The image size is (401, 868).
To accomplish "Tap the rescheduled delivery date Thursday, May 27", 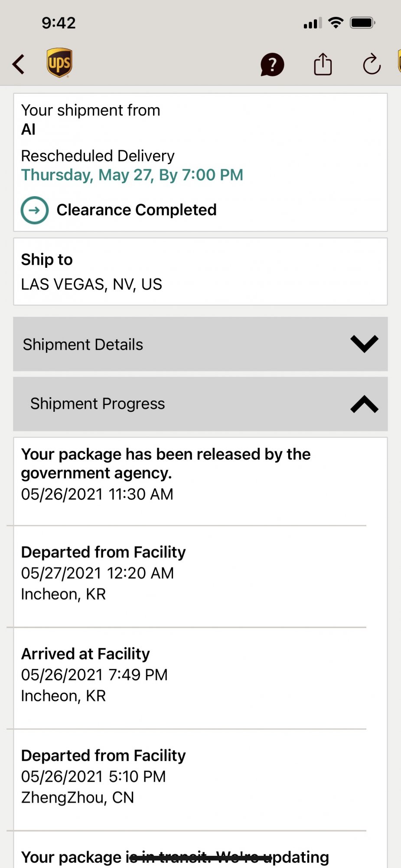I will click(x=132, y=175).
